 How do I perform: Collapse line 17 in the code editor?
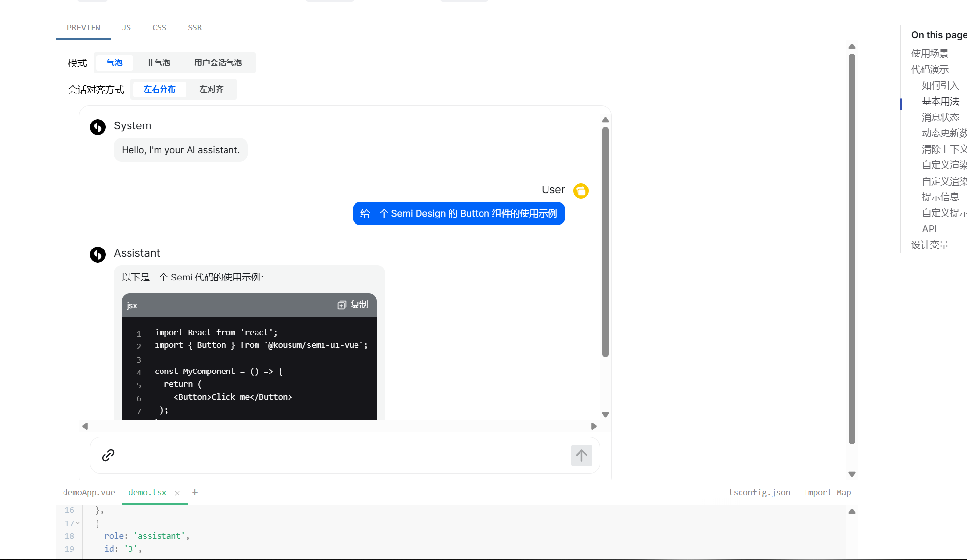pyautogui.click(x=77, y=523)
